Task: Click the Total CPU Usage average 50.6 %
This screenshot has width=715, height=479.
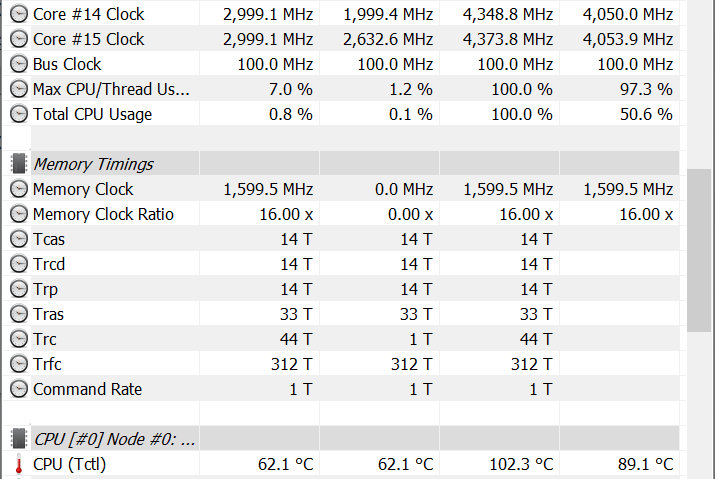Action: tap(646, 114)
